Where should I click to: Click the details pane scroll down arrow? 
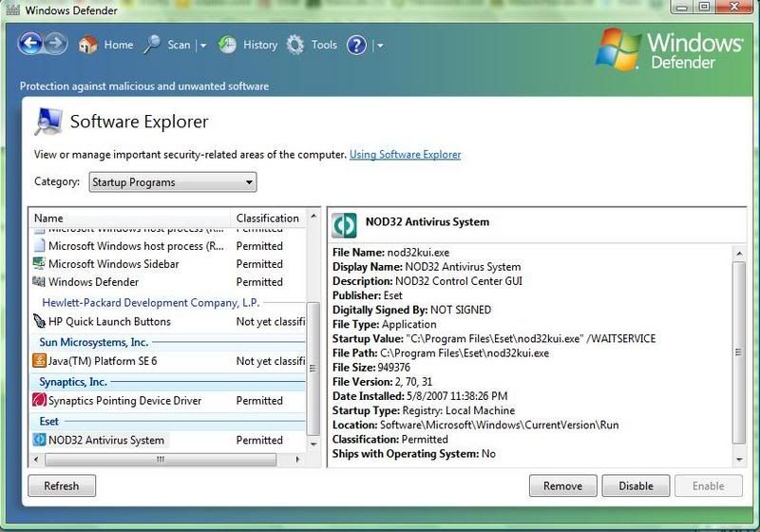click(739, 459)
